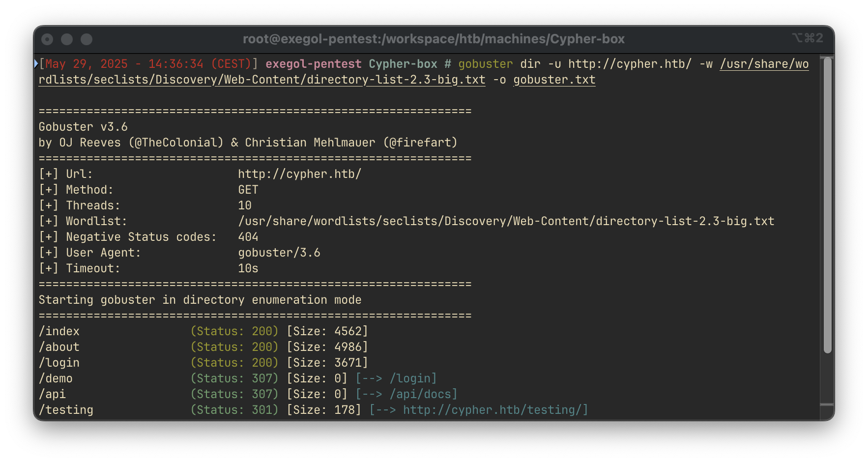Click the http://cypher.htb/ URL in command
Viewport: 868px width, 462px height.
coord(630,64)
